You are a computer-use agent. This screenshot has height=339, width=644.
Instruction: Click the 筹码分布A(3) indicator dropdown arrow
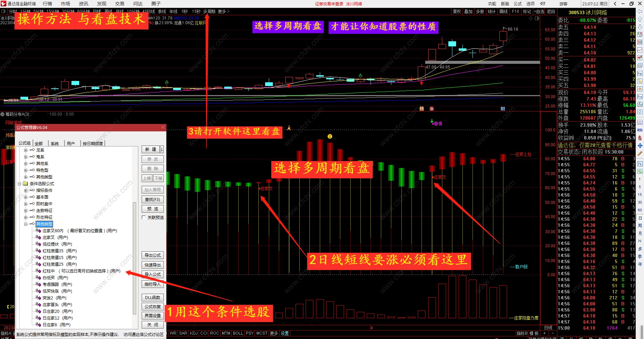pyautogui.click(x=2, y=114)
